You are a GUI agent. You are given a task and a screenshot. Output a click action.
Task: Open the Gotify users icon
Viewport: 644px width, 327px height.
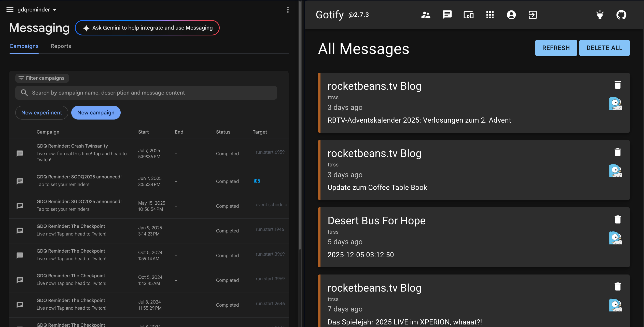click(x=426, y=15)
